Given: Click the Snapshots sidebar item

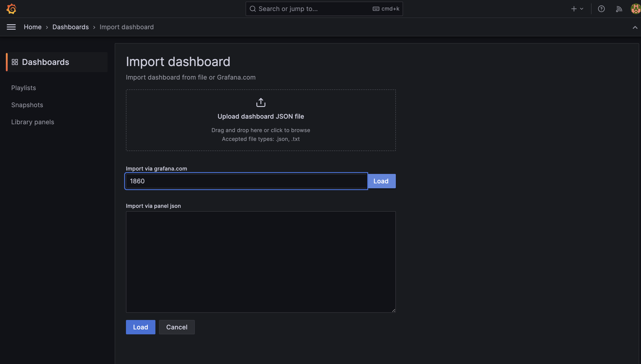Looking at the screenshot, I should click(27, 105).
